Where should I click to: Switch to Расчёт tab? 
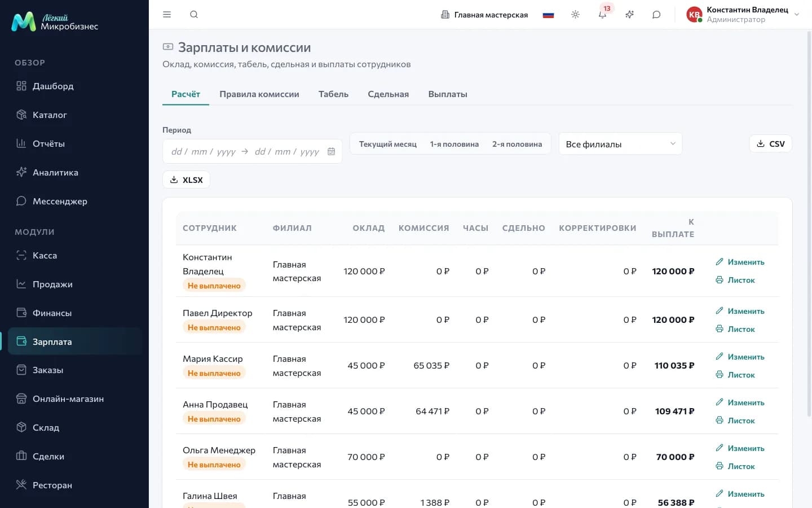tap(186, 94)
